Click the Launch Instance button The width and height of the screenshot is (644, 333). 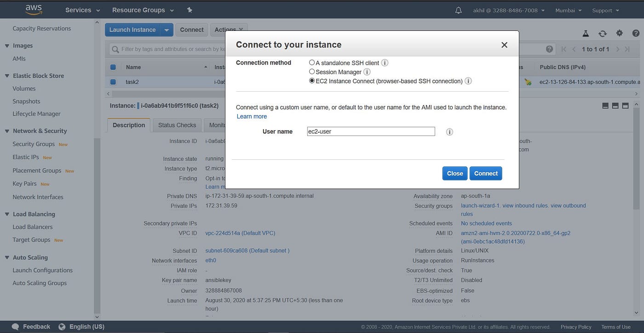132,30
